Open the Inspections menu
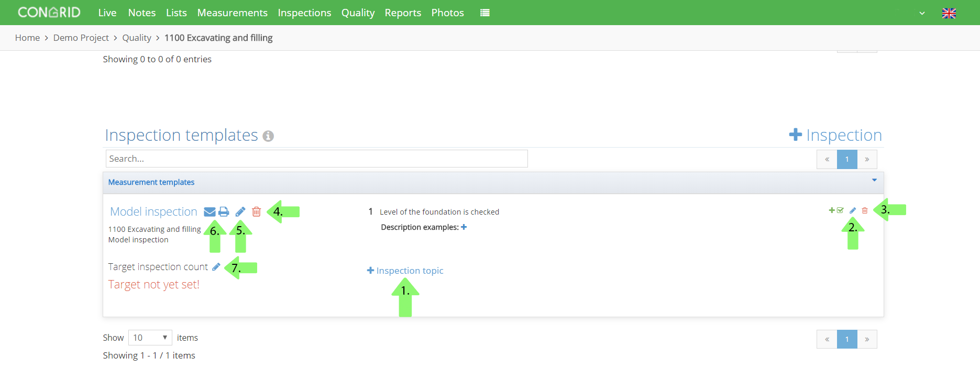 pyautogui.click(x=304, y=13)
